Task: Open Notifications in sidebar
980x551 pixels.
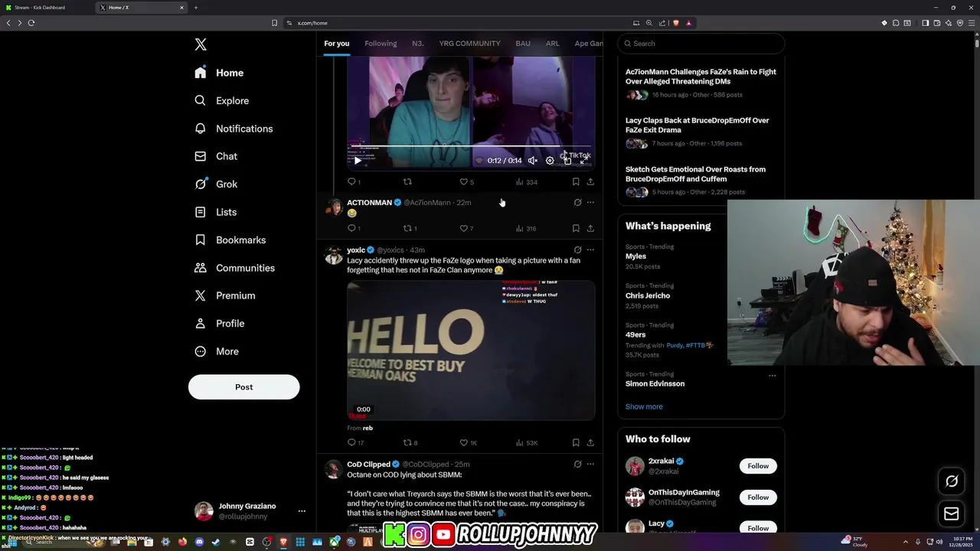Action: tap(234, 129)
